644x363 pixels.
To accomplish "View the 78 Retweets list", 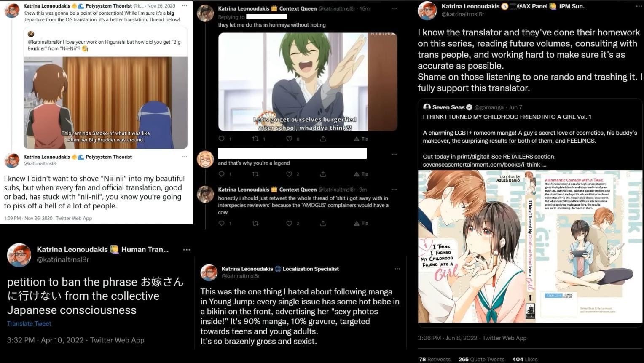I will (x=435, y=359).
